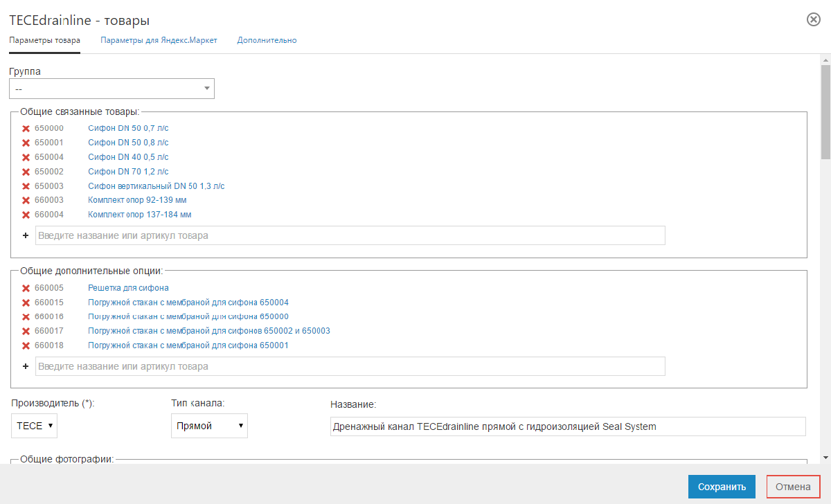Open link Решетка для сифона
The image size is (831, 504).
click(x=128, y=288)
